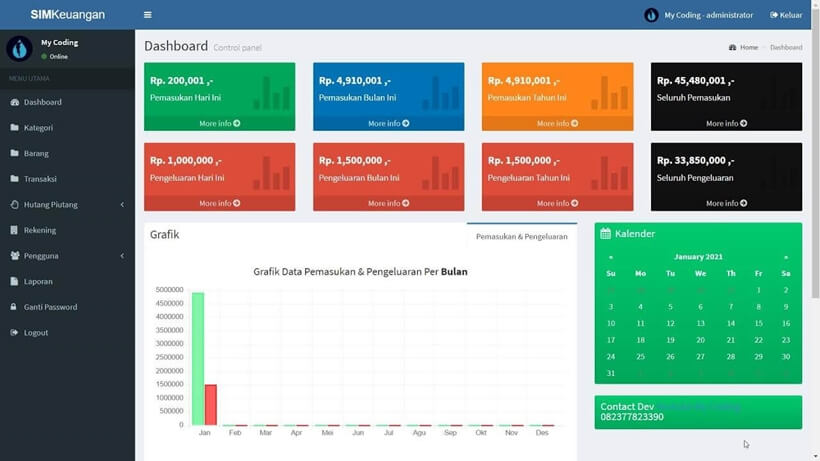
Task: Click the Barang folder icon in the sidebar
Action: [14, 154]
